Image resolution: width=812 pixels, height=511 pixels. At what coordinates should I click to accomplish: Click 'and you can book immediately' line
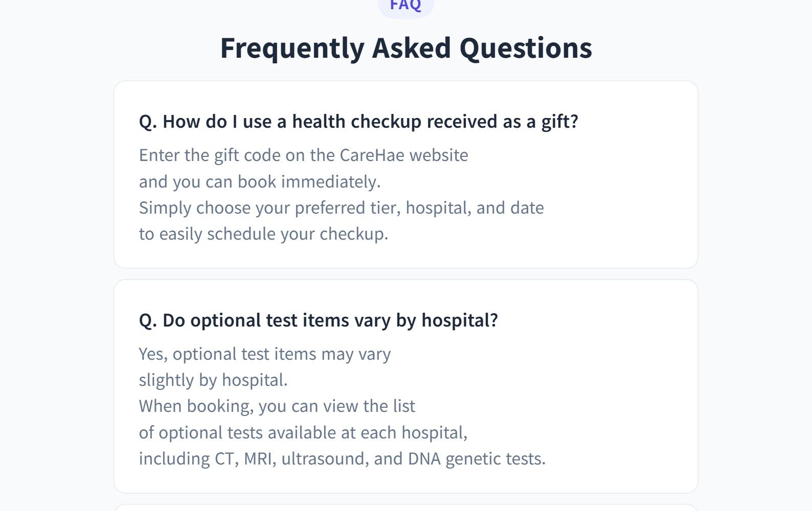[x=260, y=182]
